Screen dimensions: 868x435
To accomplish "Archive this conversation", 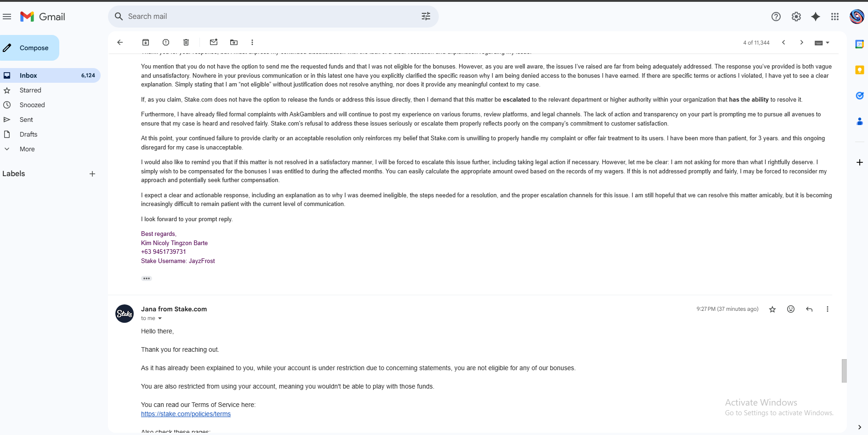I will point(146,42).
